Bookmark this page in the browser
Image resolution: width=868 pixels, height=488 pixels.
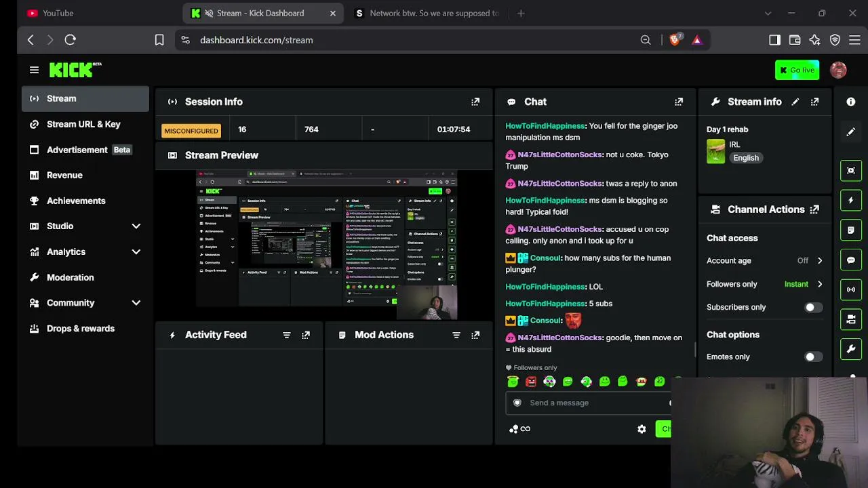pyautogui.click(x=159, y=40)
